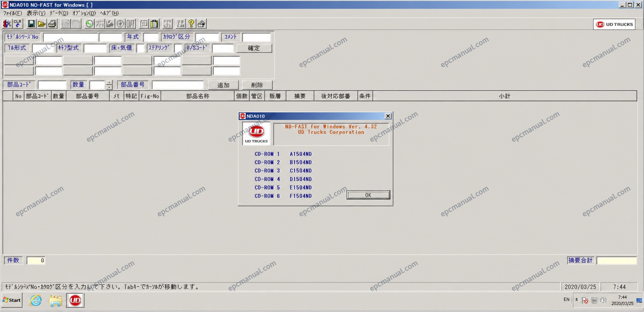Click the first red-blue model search toolbar icon
This screenshot has height=312, width=644.
[x=7, y=24]
